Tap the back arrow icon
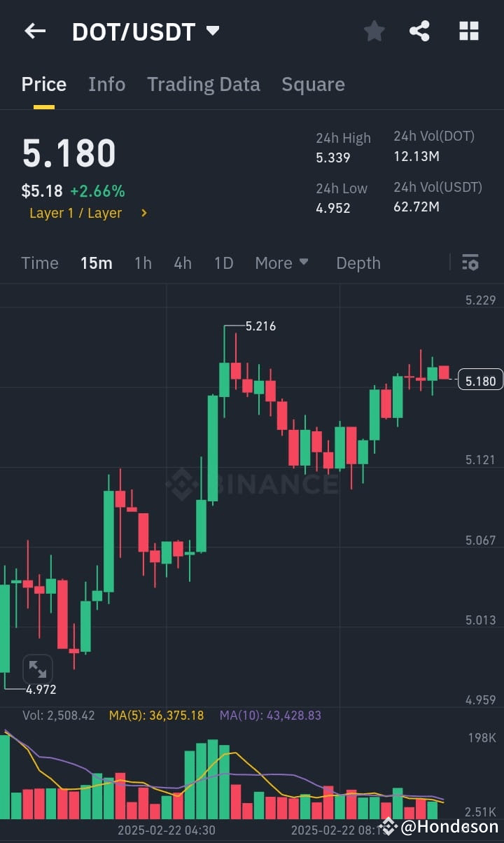The height and width of the screenshot is (843, 504). (x=35, y=30)
